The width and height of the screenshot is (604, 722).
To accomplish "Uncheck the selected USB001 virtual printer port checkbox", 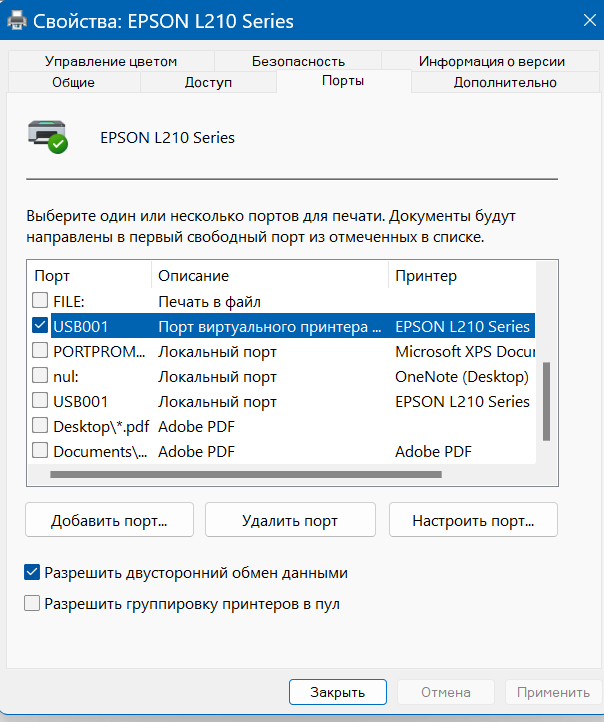I will [40, 325].
